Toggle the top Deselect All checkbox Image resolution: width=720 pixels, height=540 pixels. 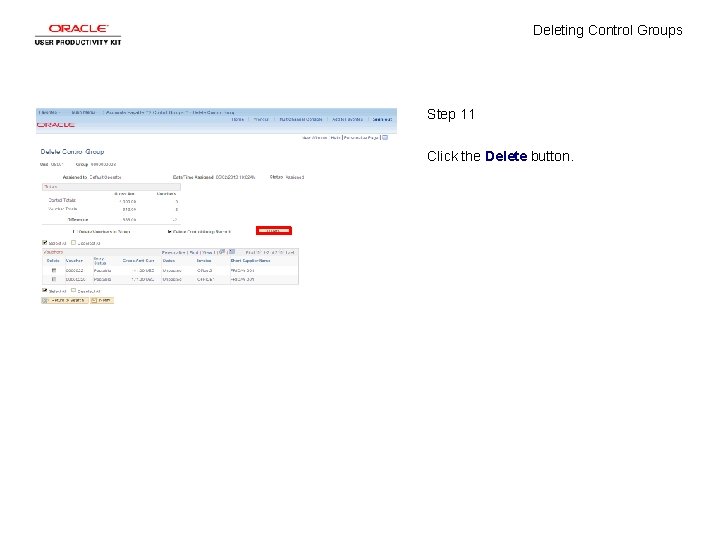point(73,242)
